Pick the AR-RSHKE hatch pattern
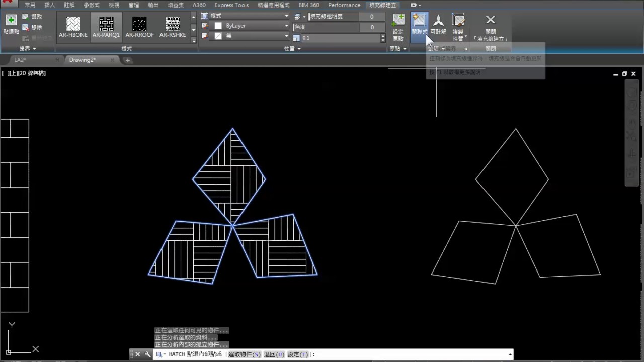 [x=173, y=26]
